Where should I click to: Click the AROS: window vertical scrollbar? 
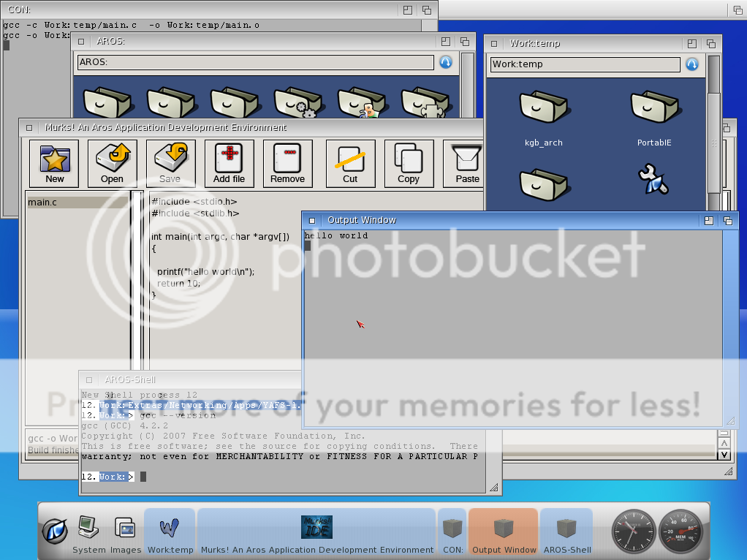point(468,85)
